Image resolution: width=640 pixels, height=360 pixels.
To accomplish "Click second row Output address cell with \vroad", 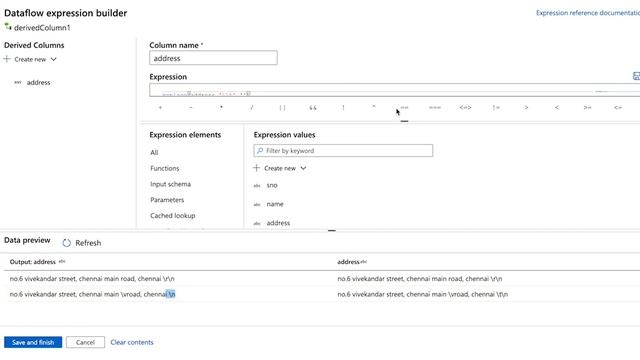I will 92,294.
